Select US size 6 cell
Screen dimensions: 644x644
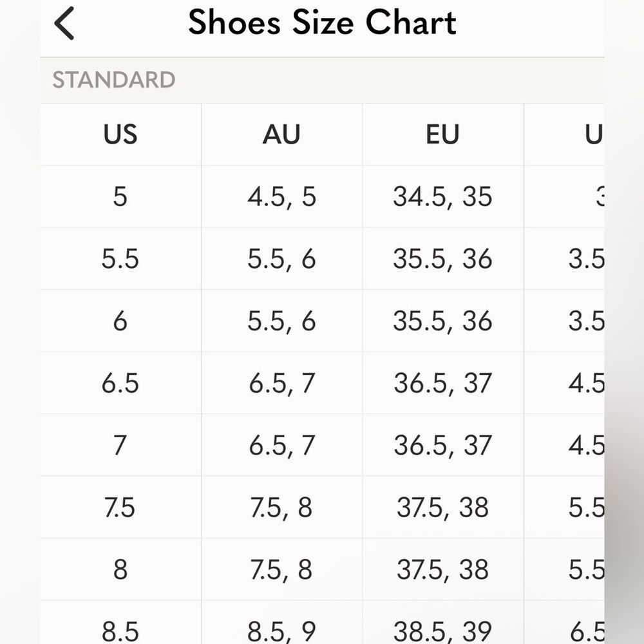point(120,321)
